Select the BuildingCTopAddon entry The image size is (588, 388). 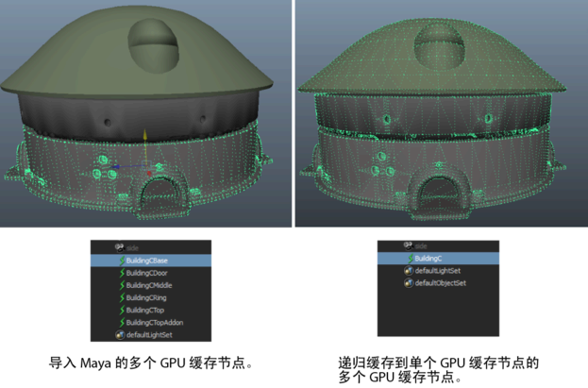tap(151, 322)
